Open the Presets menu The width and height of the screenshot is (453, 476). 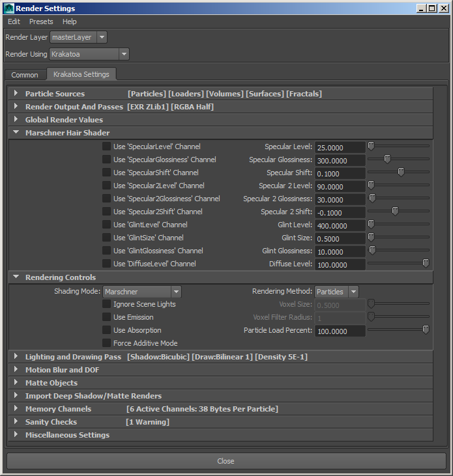(41, 22)
